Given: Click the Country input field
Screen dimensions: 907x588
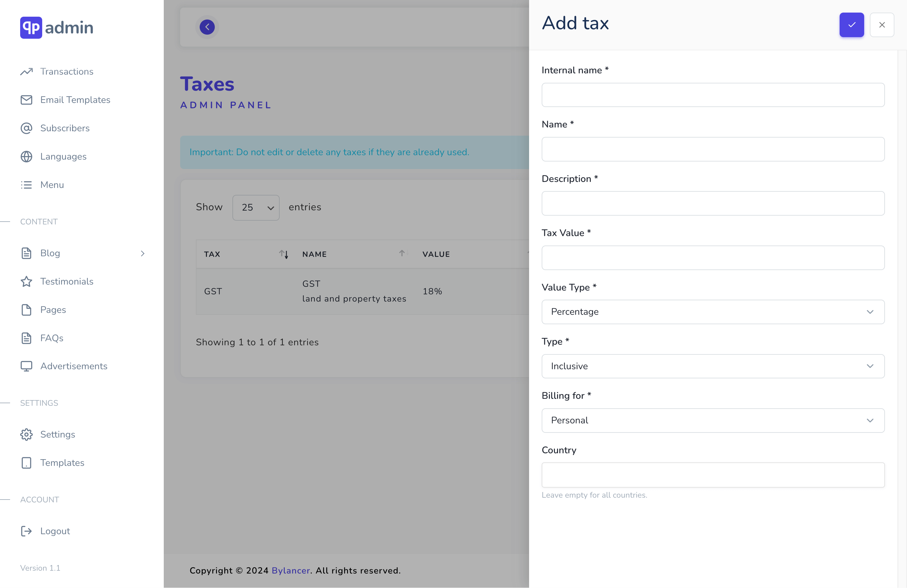Looking at the screenshot, I should pos(713,474).
